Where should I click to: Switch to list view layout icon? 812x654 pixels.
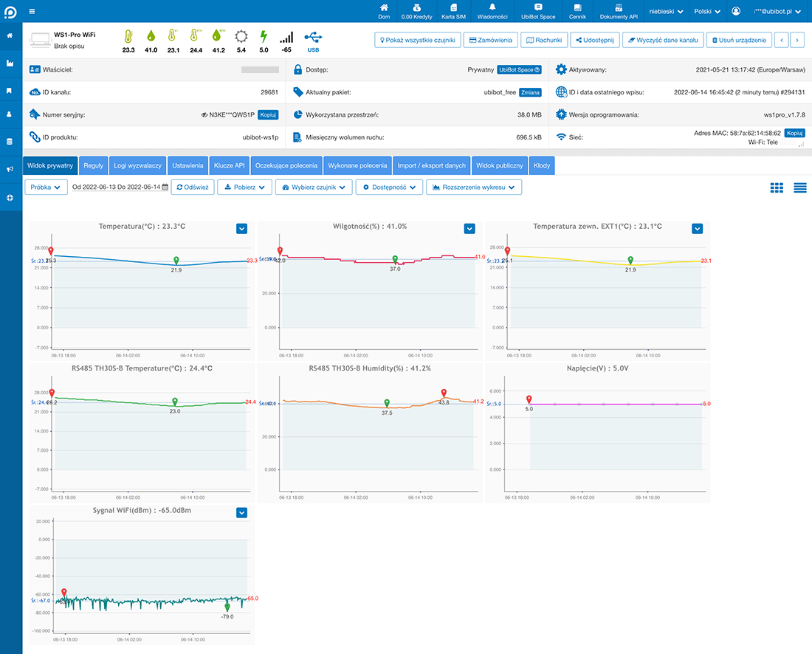(800, 187)
